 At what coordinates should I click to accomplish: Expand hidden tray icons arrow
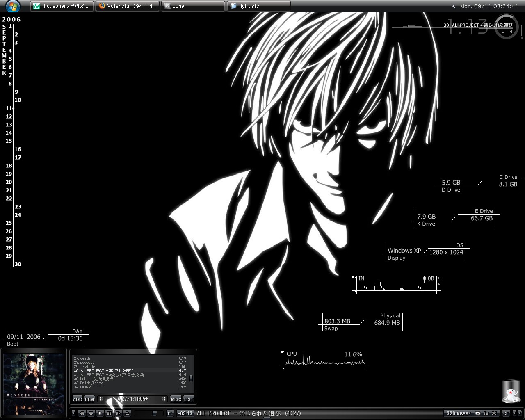click(454, 6)
